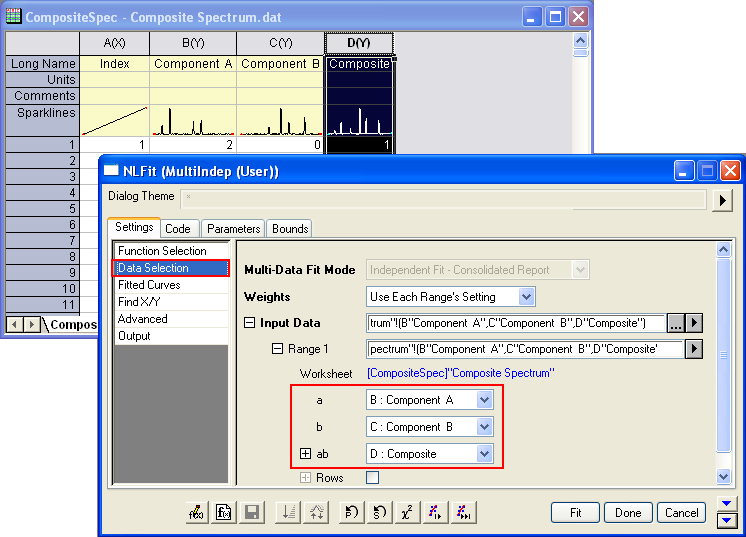
Task: Open dropdown for variable a (B : Component A)
Action: point(484,400)
